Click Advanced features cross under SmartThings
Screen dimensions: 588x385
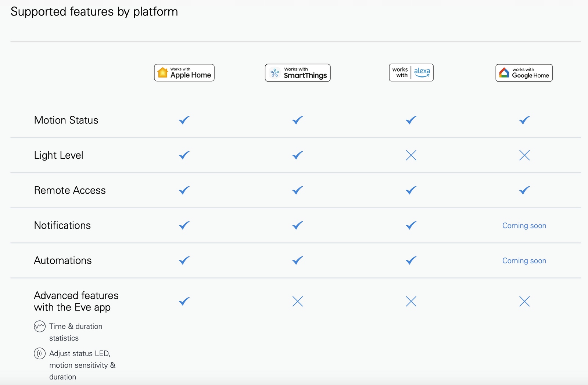(298, 302)
